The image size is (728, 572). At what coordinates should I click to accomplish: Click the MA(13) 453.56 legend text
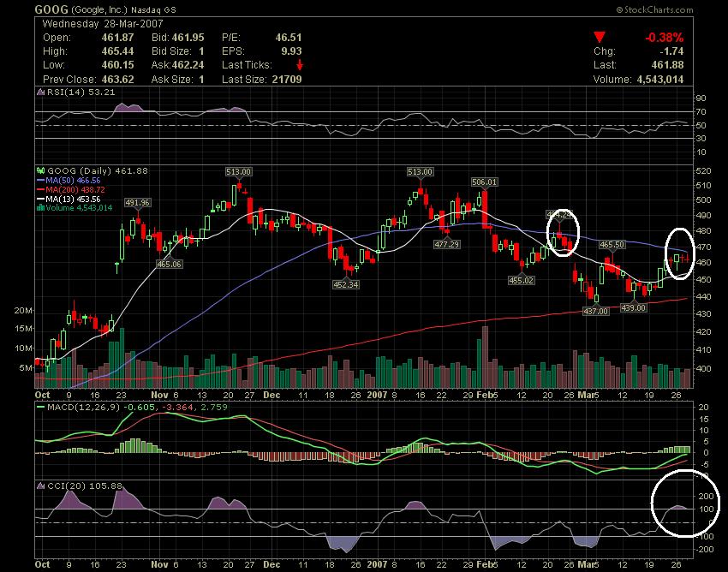click(x=73, y=200)
